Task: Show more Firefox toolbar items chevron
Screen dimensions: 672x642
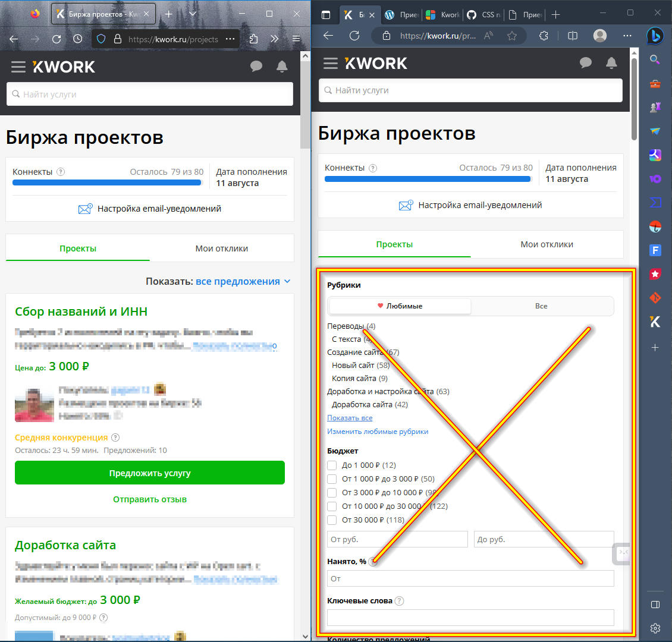Action: tap(275, 39)
